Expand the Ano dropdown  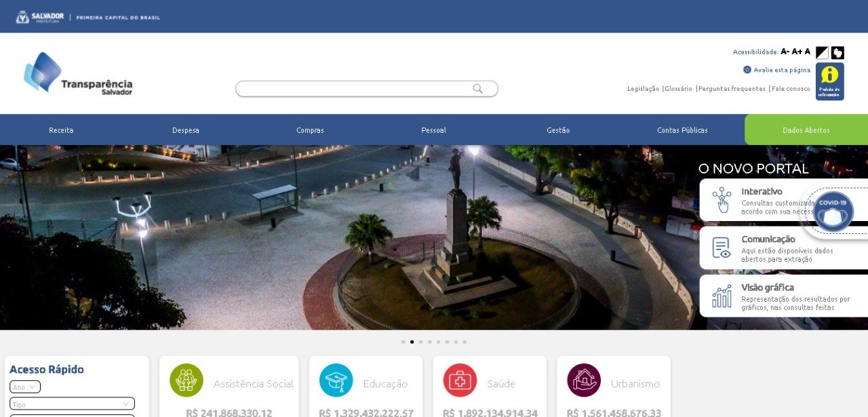click(25, 387)
